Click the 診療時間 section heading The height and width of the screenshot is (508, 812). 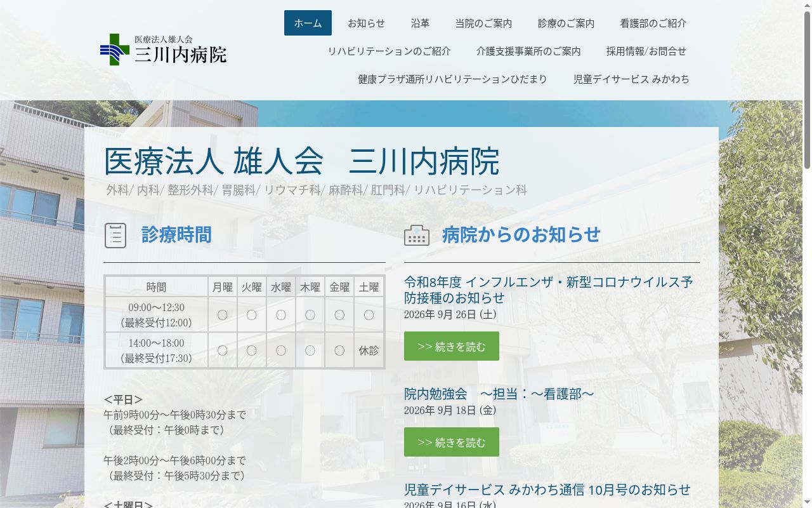tap(176, 235)
